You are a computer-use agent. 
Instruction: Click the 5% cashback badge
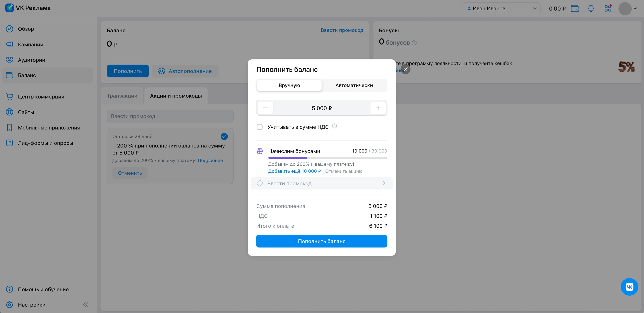[x=627, y=67]
